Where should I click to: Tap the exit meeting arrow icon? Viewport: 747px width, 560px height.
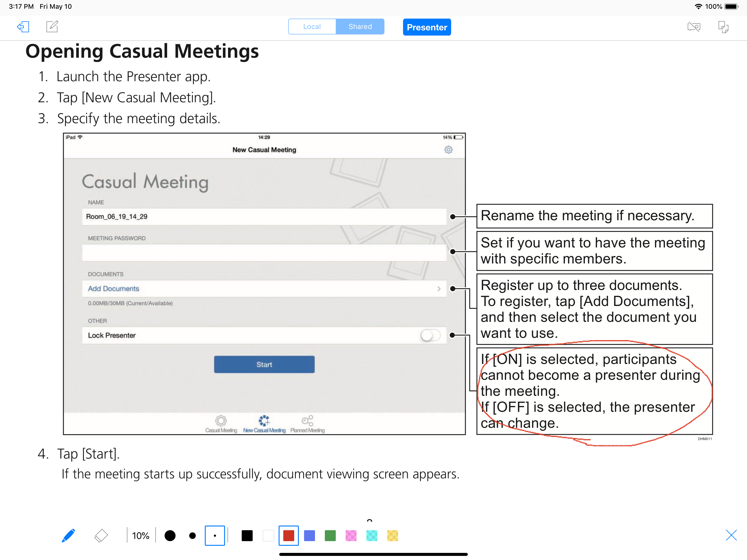[x=23, y=27]
